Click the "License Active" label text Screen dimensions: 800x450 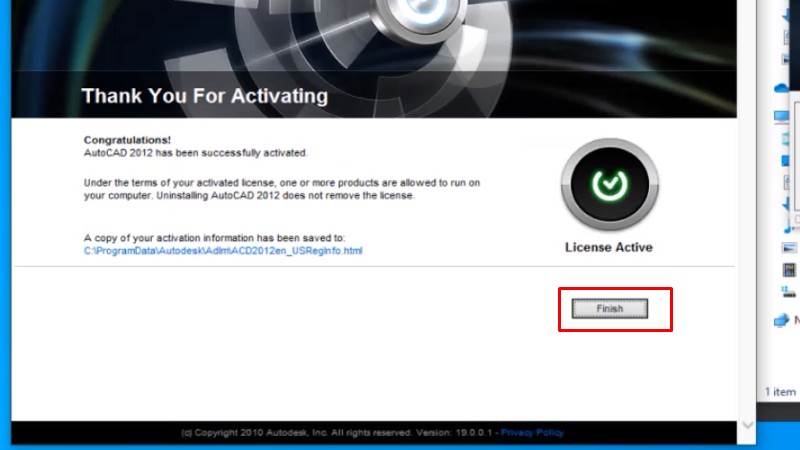point(608,247)
